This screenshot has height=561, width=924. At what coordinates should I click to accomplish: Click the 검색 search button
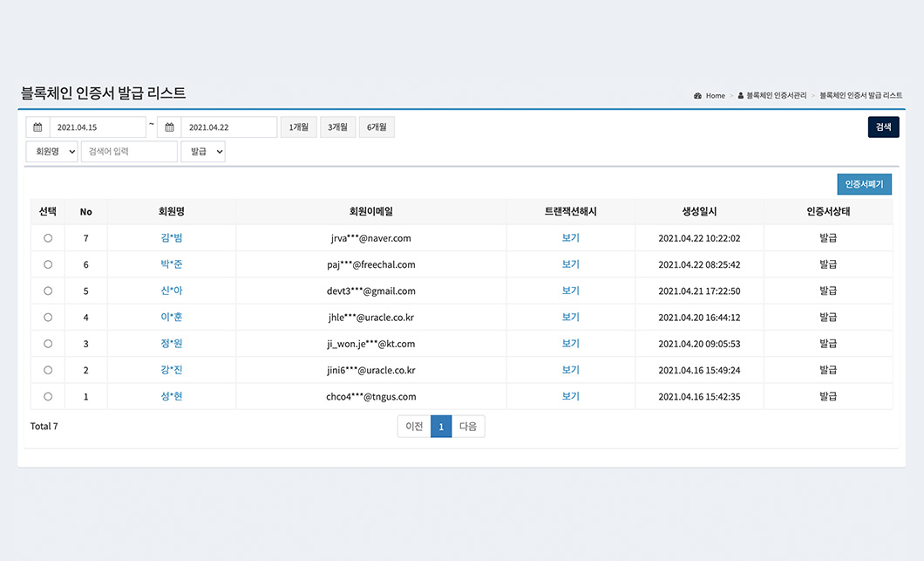click(x=883, y=127)
